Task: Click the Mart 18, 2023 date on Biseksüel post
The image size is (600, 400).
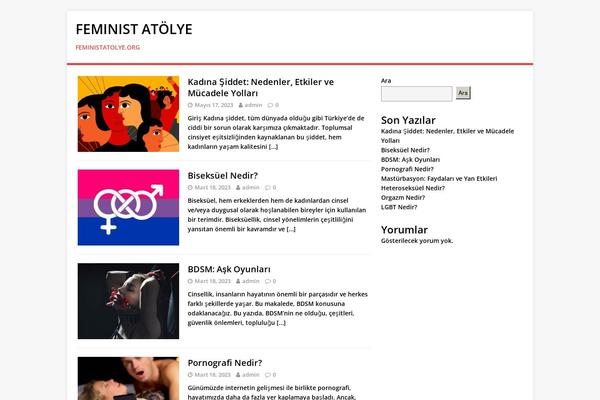Action: 212,188
